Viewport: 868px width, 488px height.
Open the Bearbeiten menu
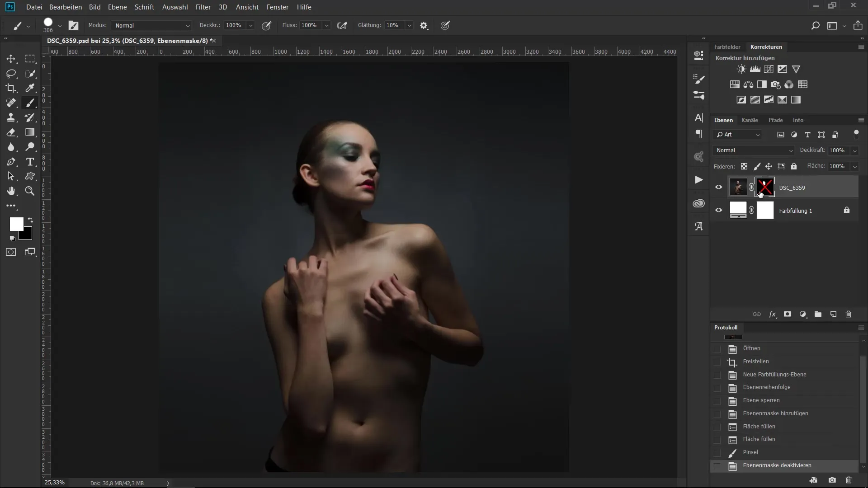[x=66, y=7]
